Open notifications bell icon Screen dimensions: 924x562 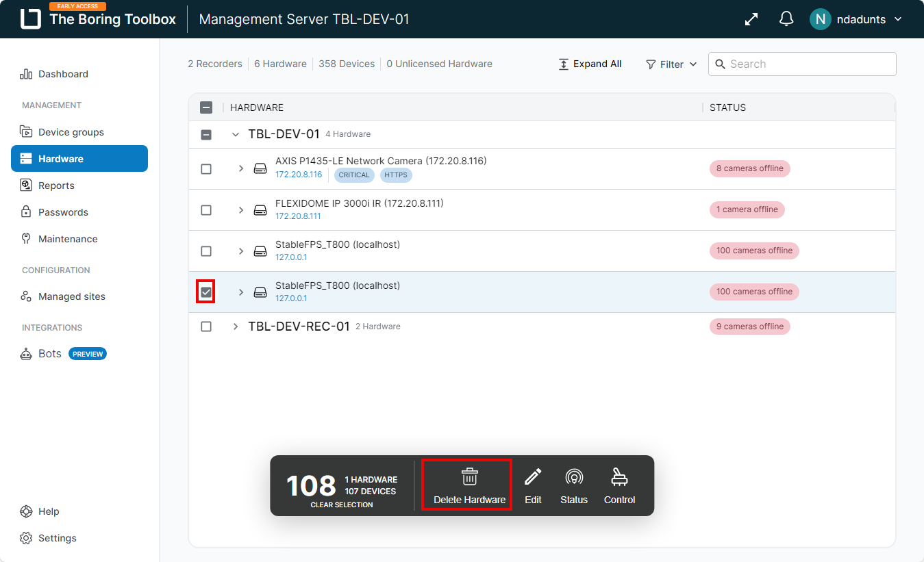coord(786,19)
